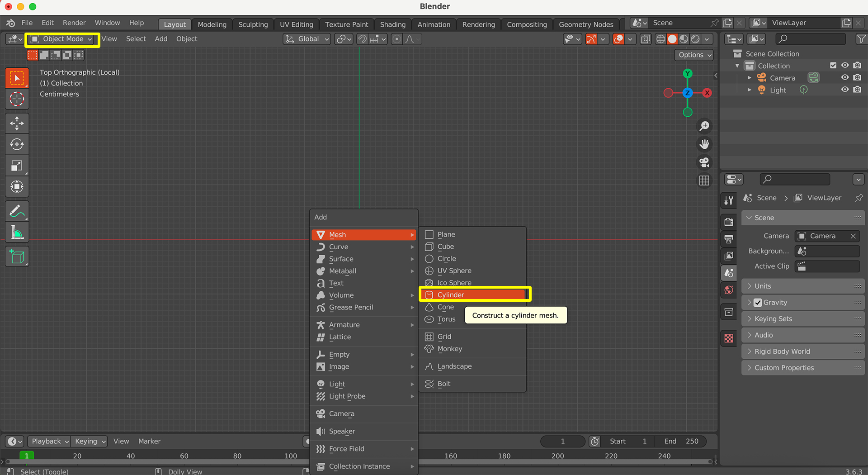Choose UV Sphere from Mesh submenu
This screenshot has width=868, height=475.
tap(472, 271)
